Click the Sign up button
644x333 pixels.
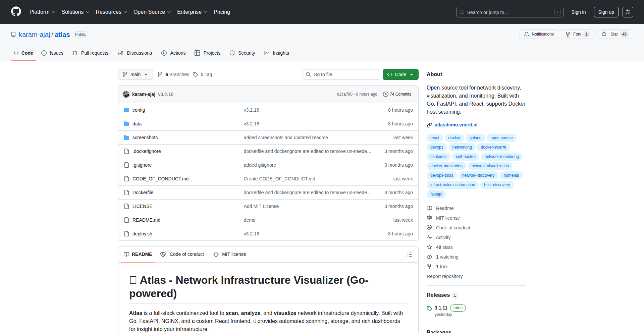pyautogui.click(x=606, y=12)
